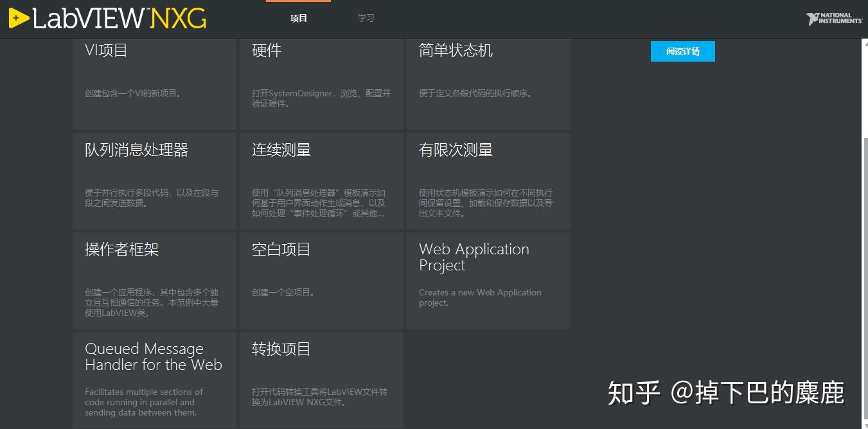Select the Queued Message Handler for the Web
Image resolution: width=868 pixels, height=429 pixels.
tap(154, 379)
